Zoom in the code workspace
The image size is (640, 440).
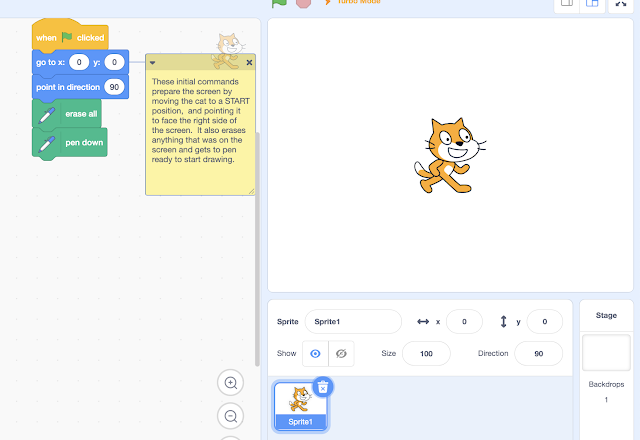pyautogui.click(x=231, y=383)
